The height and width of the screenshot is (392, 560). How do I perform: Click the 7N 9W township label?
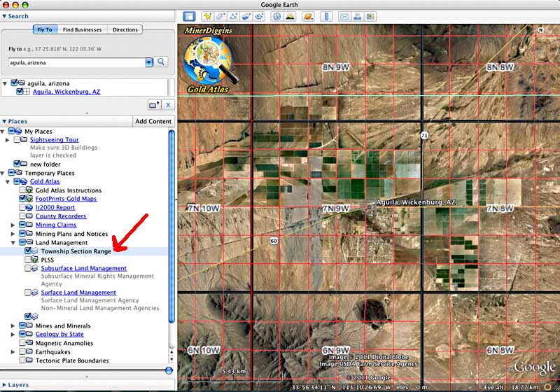(x=336, y=209)
